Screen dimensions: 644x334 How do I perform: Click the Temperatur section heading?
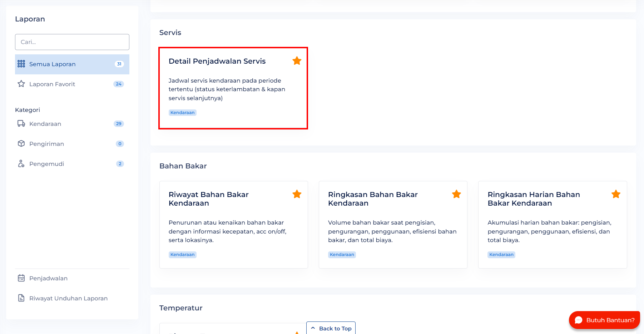click(181, 308)
